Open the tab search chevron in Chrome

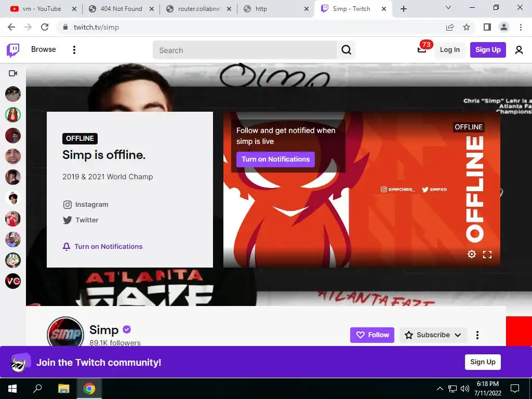(448, 7)
